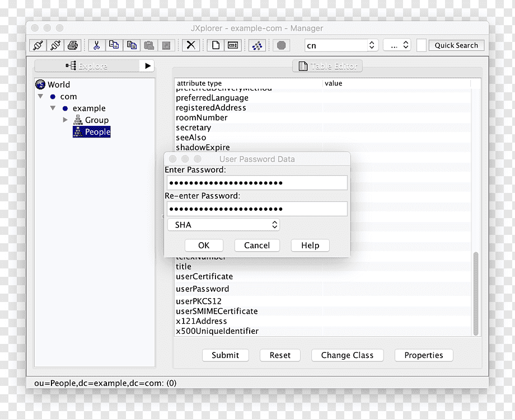Click the greyed Paste Alias toolbar icon
This screenshot has width=515, height=420.
point(166,45)
